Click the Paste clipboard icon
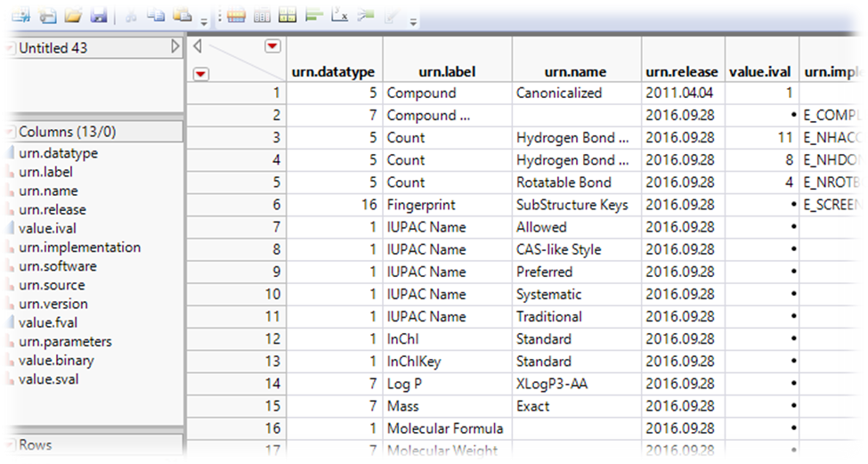 (x=183, y=15)
